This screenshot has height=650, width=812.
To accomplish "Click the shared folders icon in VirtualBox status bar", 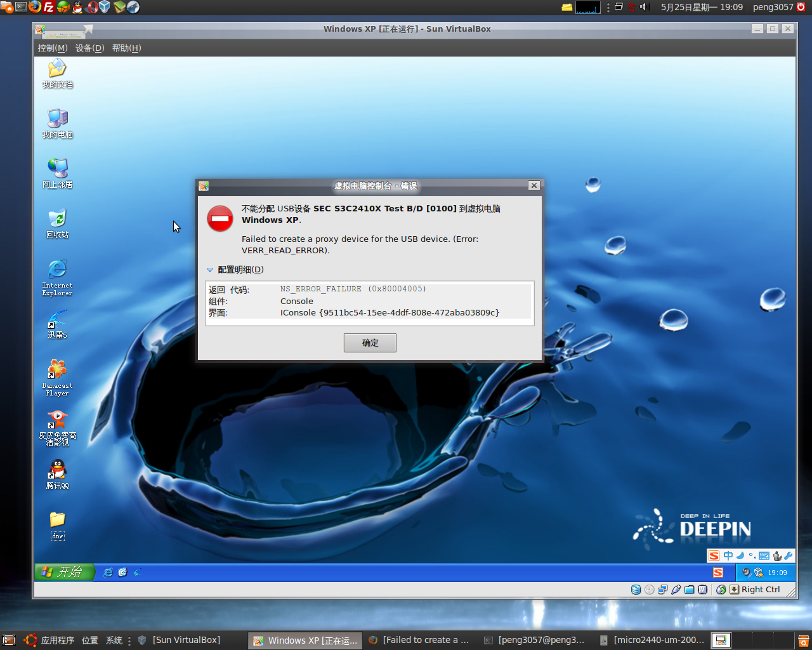I will click(690, 590).
